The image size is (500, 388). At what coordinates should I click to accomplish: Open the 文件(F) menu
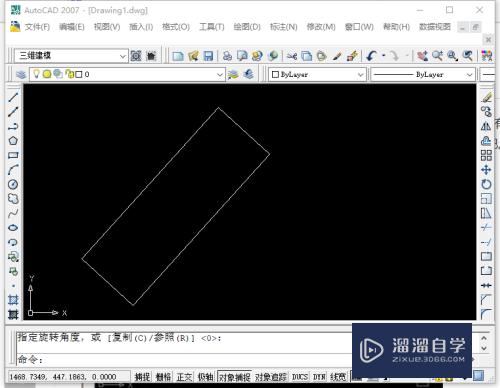(x=37, y=27)
